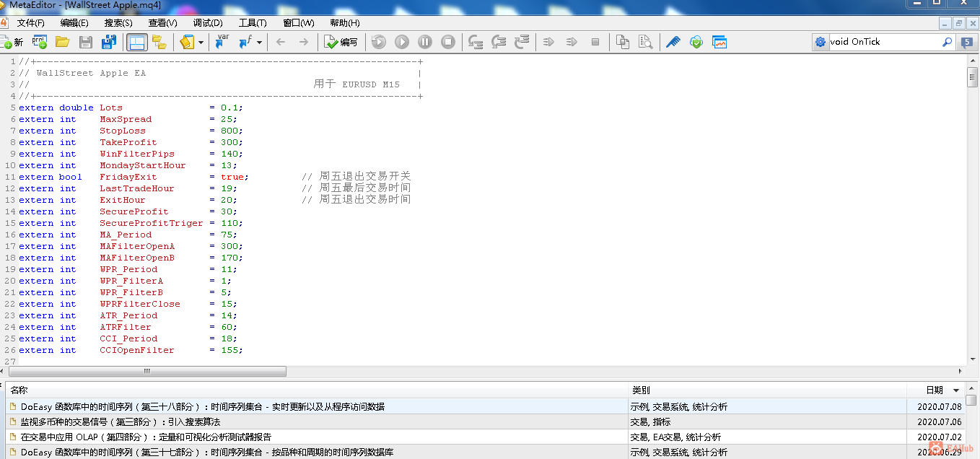Click the CCIOpenFilter variable on line 26
Image resolution: width=980 pixels, height=459 pixels.
(x=137, y=350)
